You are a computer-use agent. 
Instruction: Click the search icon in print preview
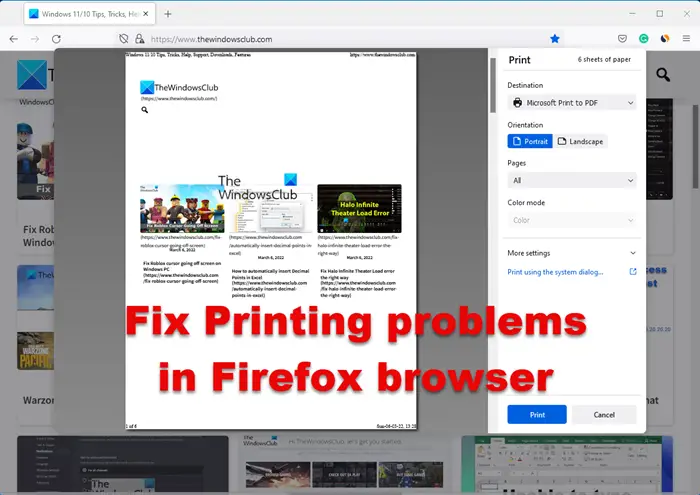click(x=145, y=110)
